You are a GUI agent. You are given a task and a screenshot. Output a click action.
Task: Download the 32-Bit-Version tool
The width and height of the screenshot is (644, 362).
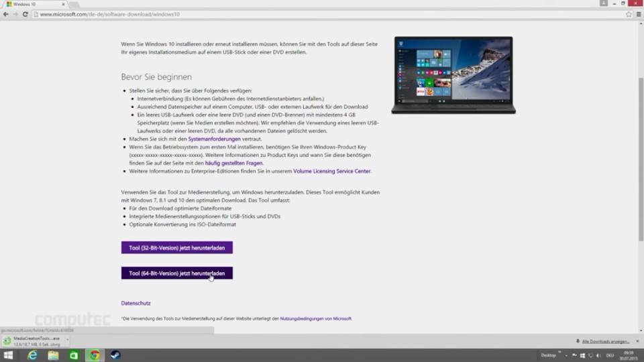tap(177, 248)
